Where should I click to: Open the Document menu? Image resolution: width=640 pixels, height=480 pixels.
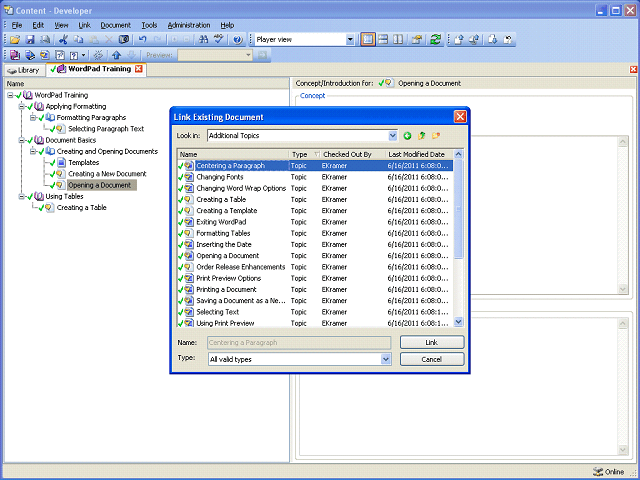tap(116, 25)
